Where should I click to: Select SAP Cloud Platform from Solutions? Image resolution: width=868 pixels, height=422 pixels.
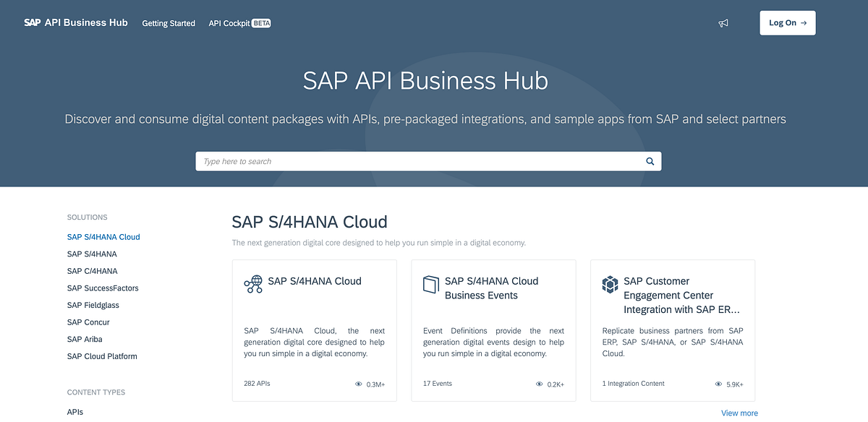point(101,356)
